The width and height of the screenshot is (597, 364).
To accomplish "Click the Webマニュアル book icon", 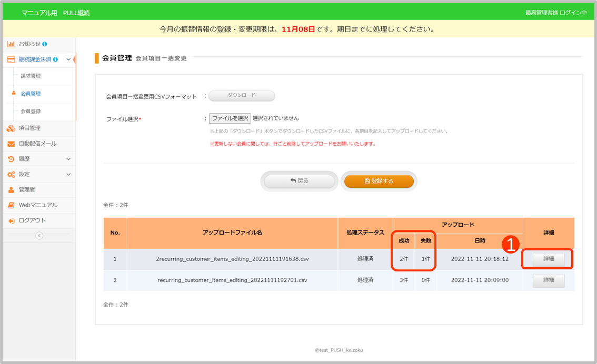I will tap(11, 205).
